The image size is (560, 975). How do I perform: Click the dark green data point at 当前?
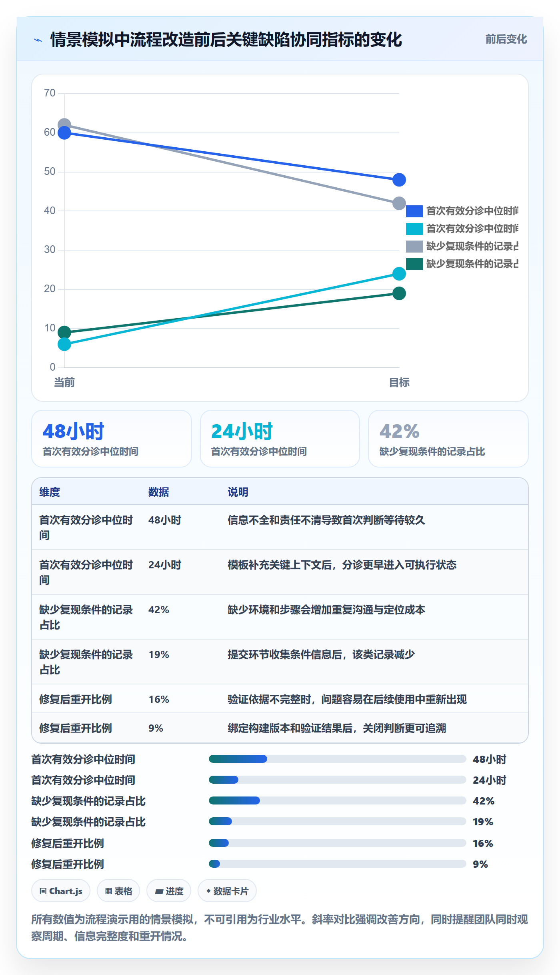pos(64,332)
